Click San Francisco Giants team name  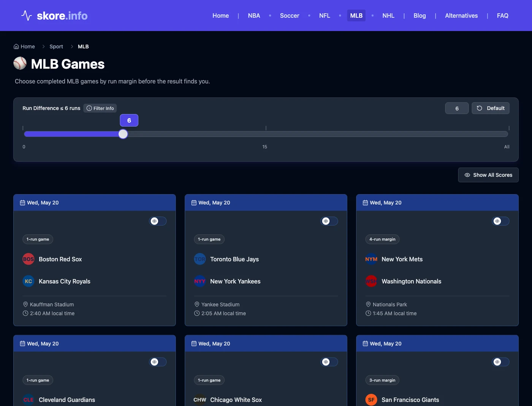point(410,400)
